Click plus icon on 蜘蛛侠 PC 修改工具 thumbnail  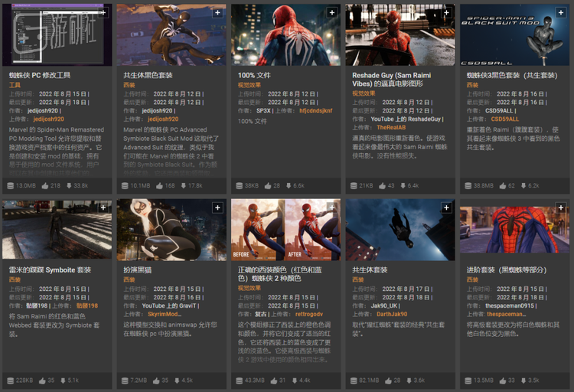[103, 13]
